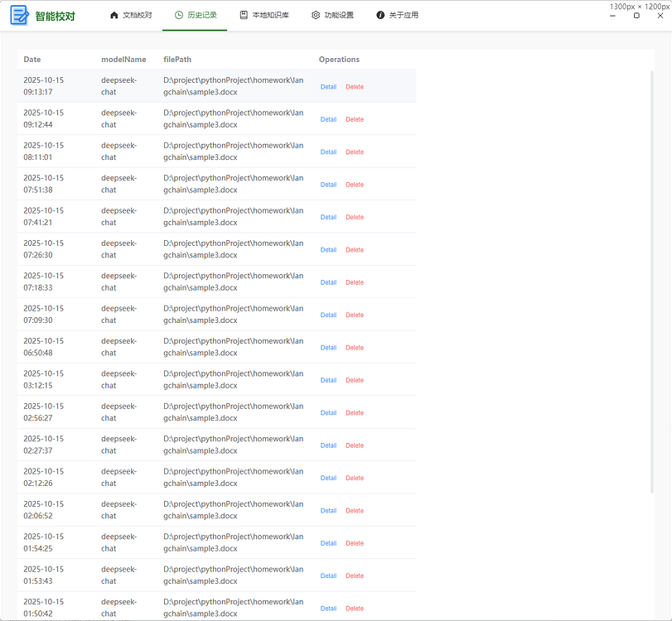Click the 智能校对 app logo icon
The image size is (672, 621).
click(19, 16)
